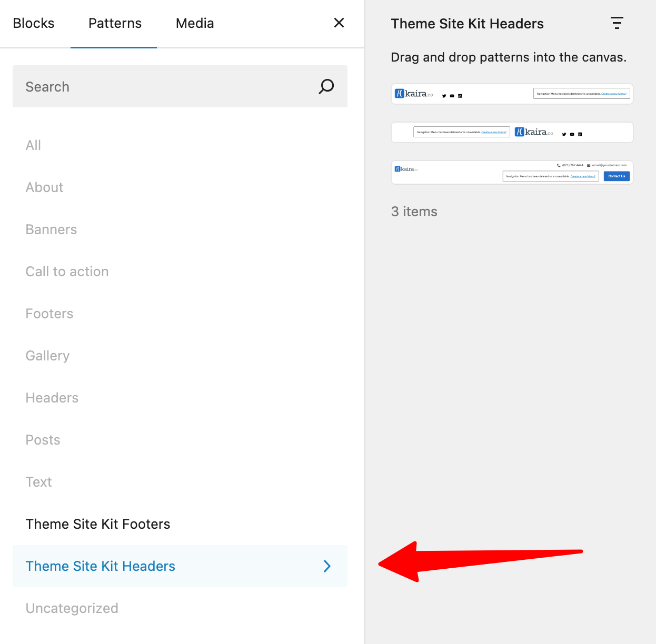Switch to the Media tab
This screenshot has width=656, height=644.
195,23
